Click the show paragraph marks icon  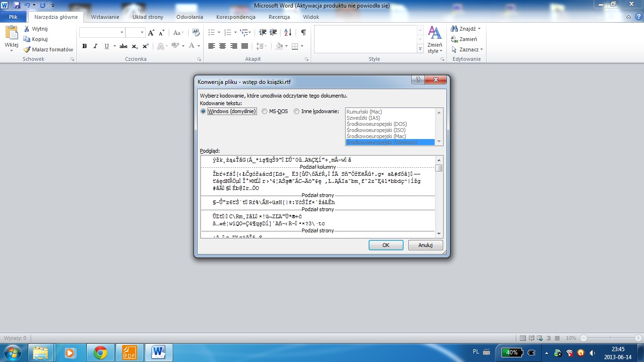coord(303,33)
